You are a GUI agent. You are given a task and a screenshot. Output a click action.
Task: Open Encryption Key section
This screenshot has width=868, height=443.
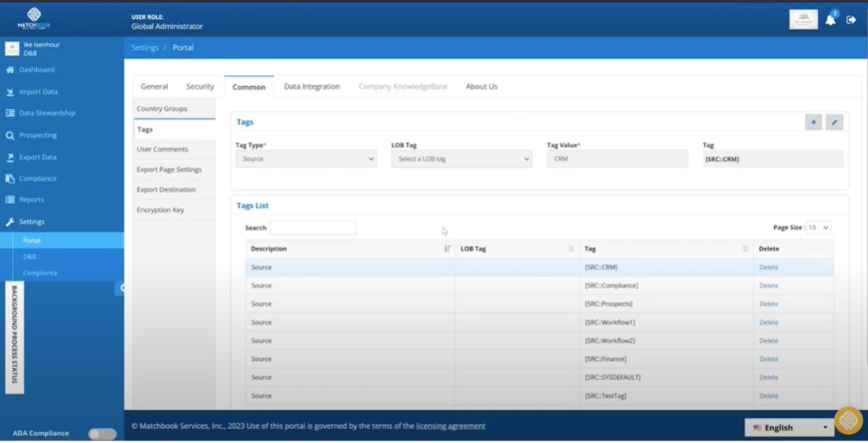click(x=174, y=210)
